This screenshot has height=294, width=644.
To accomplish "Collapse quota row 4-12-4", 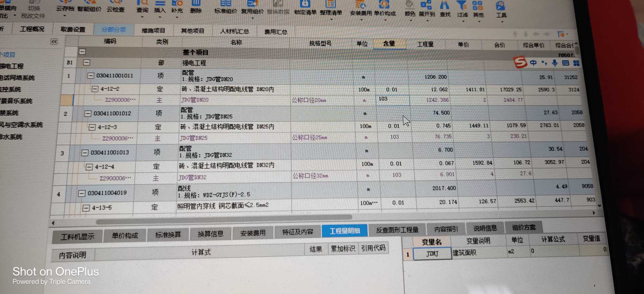I will (89, 167).
